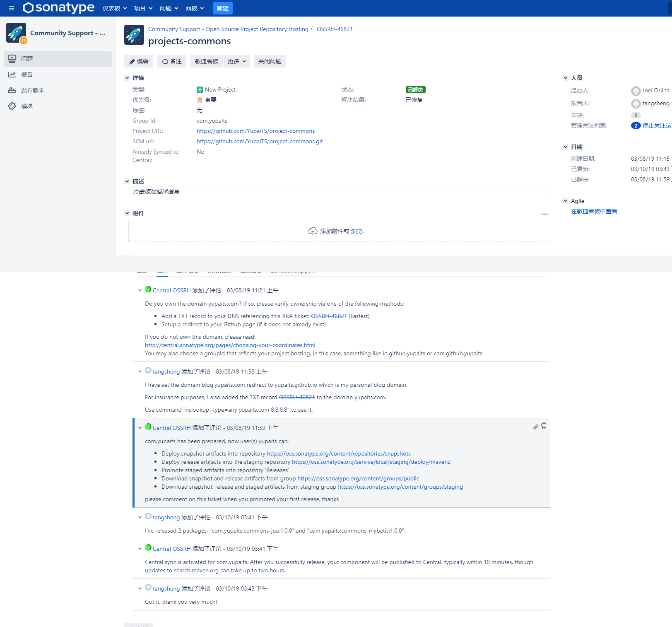Copy permalink icon of highlighted comment

coord(536,427)
